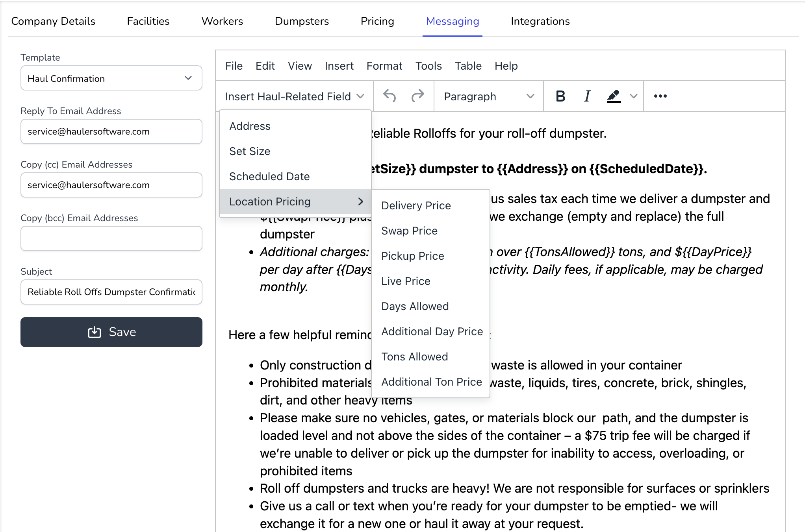Insert the Live Price field
805x532 pixels.
[x=431, y=281]
